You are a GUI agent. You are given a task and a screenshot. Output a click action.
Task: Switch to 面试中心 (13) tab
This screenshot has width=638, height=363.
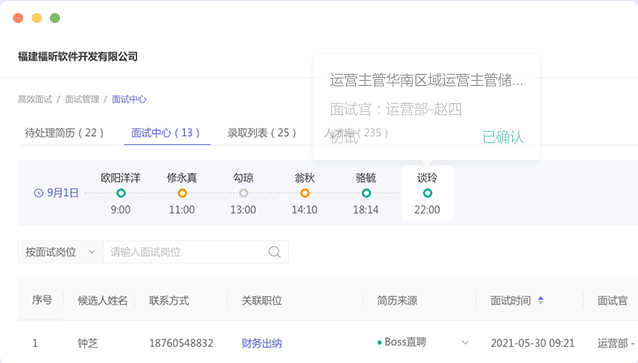(166, 133)
